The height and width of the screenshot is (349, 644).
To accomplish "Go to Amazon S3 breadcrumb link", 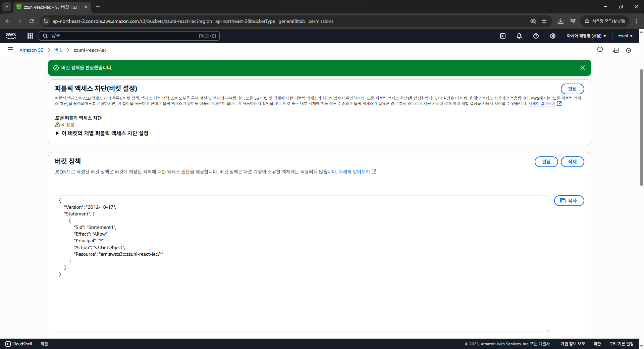I will click(32, 50).
